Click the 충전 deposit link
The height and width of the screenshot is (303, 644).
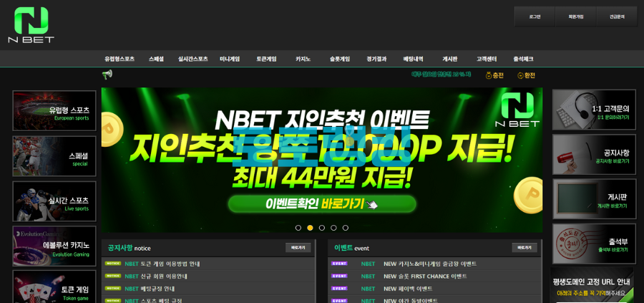494,75
